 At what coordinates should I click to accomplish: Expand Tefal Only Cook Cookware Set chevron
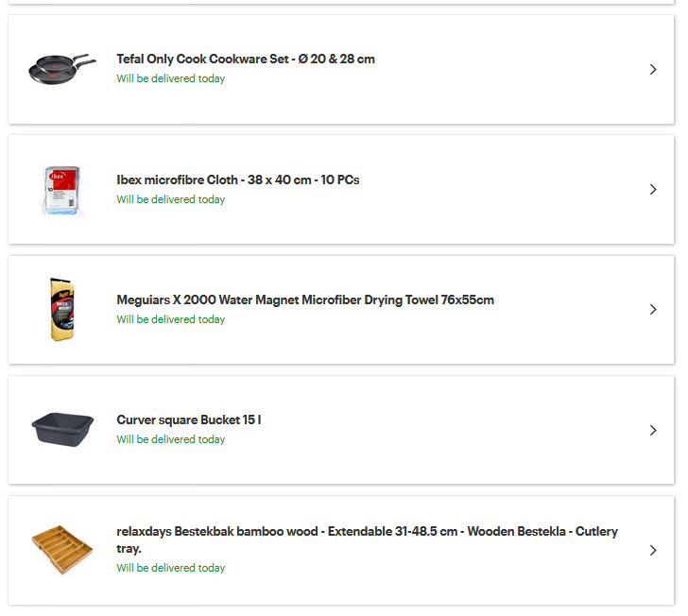click(x=653, y=69)
